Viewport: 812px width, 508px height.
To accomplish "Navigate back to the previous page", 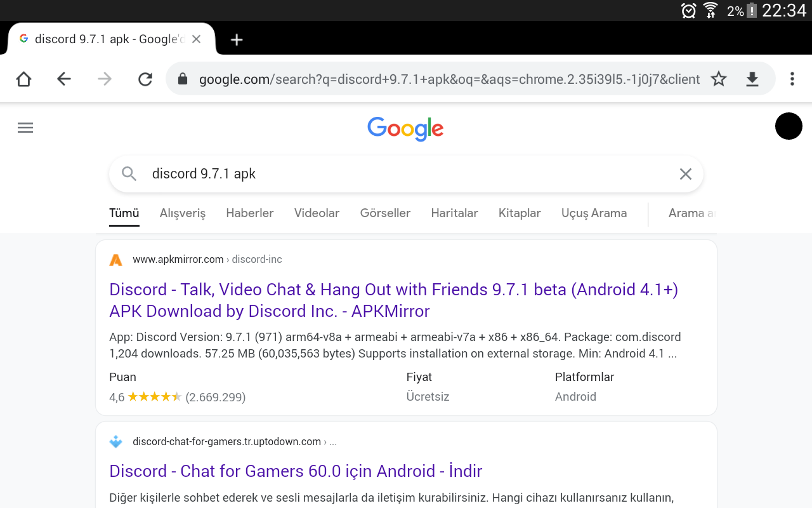I will point(64,79).
